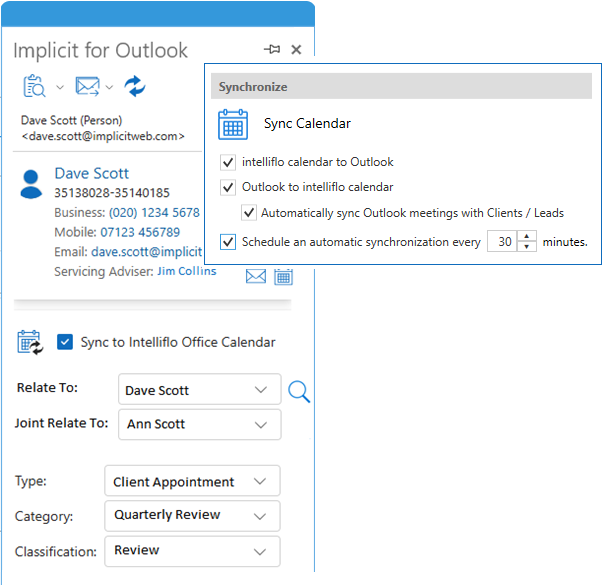Disable automatically sync Outlook meetings with Clients
The width and height of the screenshot is (604, 585).
[x=247, y=213]
